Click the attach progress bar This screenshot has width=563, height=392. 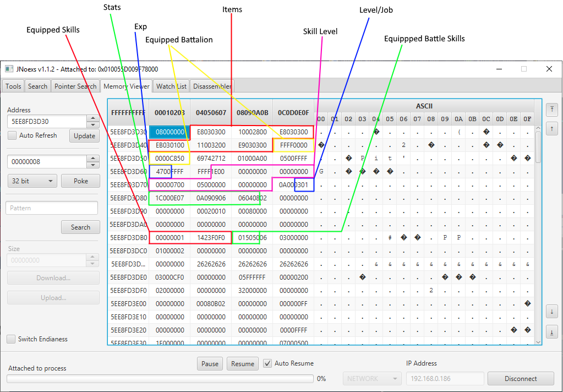pyautogui.click(x=160, y=379)
